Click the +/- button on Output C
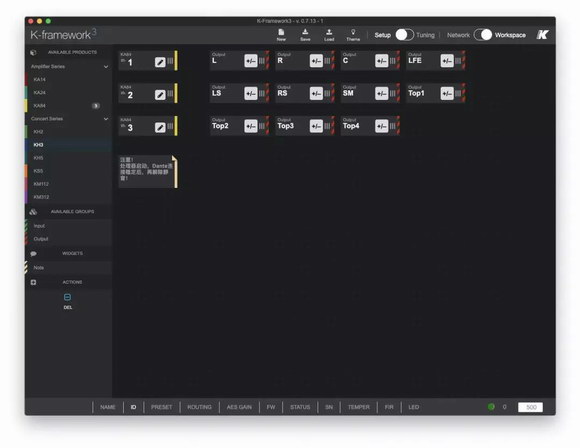The height and width of the screenshot is (448, 580). tap(382, 61)
